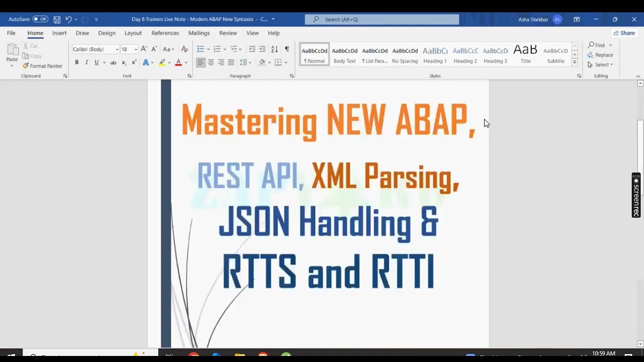Open Font dialog launcher
This screenshot has height=362, width=644.
[x=190, y=76]
